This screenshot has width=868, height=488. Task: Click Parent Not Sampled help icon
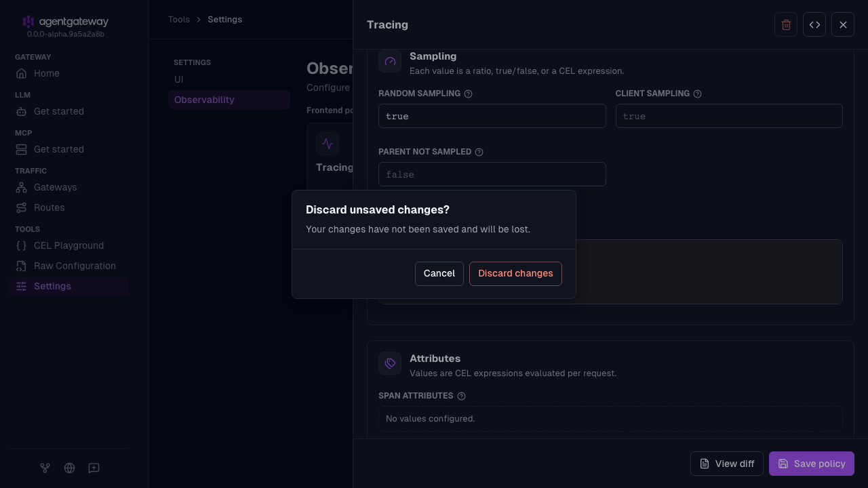point(479,152)
